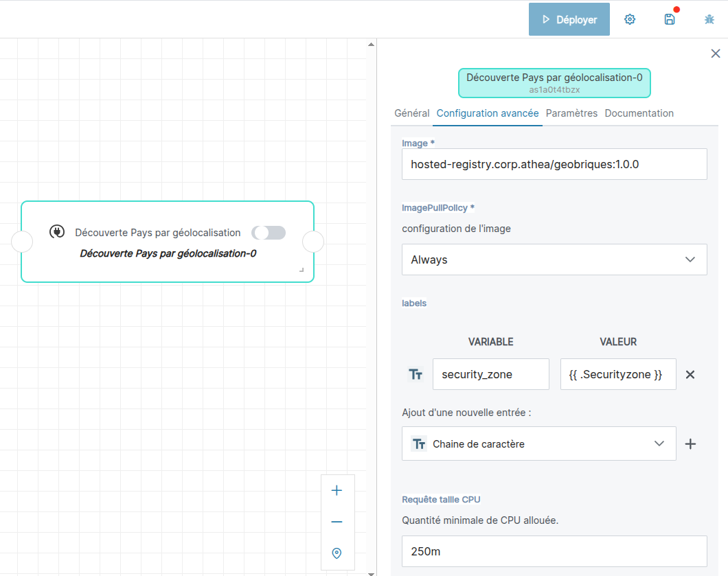This screenshot has width=728, height=576.
Task: Close the node configuration side panel
Action: [x=715, y=54]
